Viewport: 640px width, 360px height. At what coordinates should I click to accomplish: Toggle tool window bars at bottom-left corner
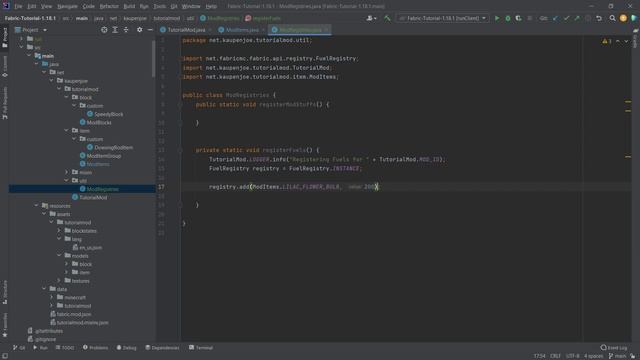(x=4, y=356)
